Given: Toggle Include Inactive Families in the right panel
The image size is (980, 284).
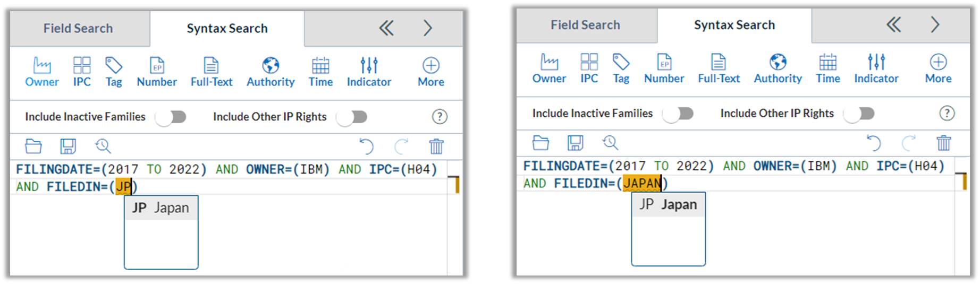Looking at the screenshot, I should click(x=678, y=114).
